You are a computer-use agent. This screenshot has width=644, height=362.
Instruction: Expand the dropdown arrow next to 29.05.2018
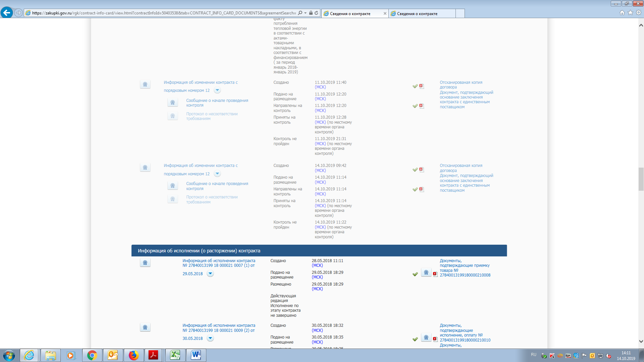210,274
